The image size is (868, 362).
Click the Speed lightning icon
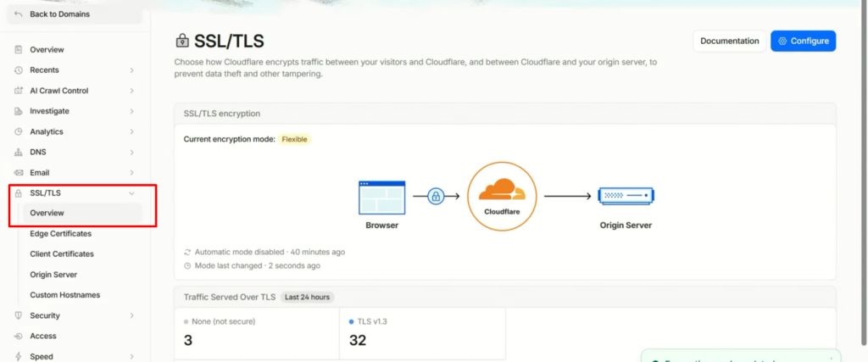click(x=19, y=356)
